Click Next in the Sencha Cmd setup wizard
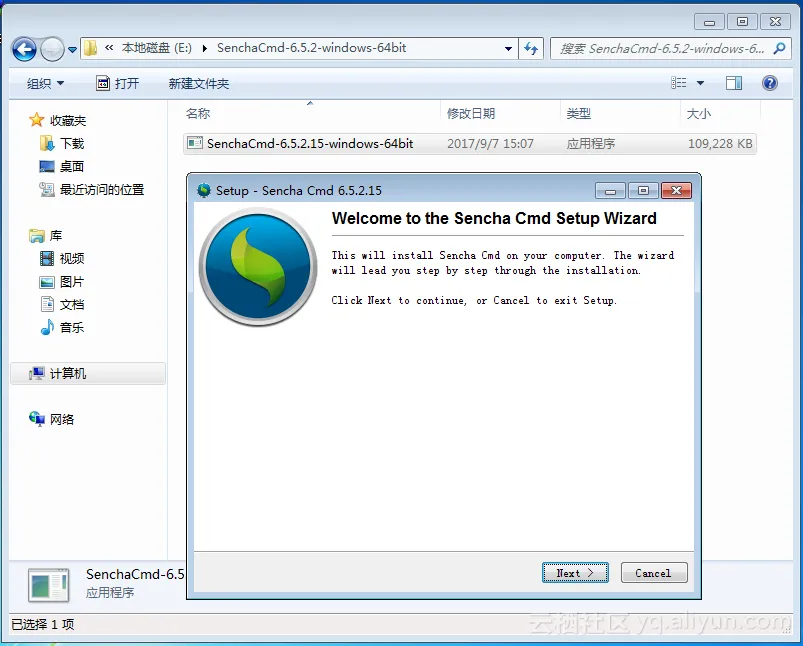The image size is (803, 646). [575, 573]
